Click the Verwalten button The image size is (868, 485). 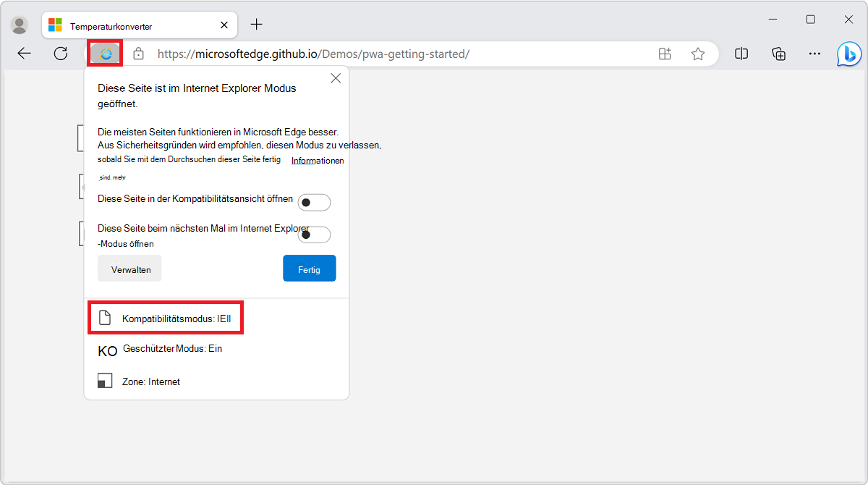pyautogui.click(x=129, y=269)
